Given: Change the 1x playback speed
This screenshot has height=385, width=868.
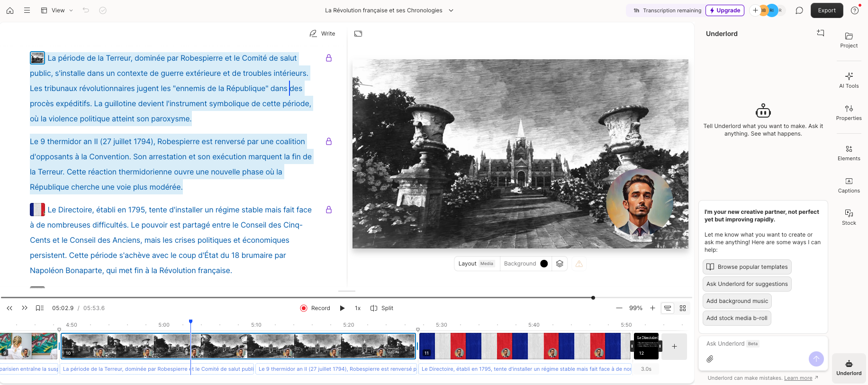Looking at the screenshot, I should point(358,308).
